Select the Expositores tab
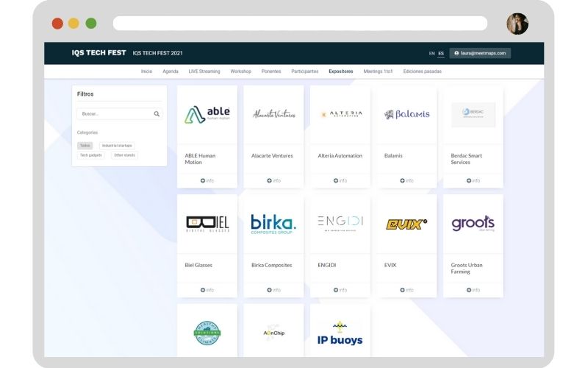The width and height of the screenshot is (588, 368). click(x=341, y=71)
